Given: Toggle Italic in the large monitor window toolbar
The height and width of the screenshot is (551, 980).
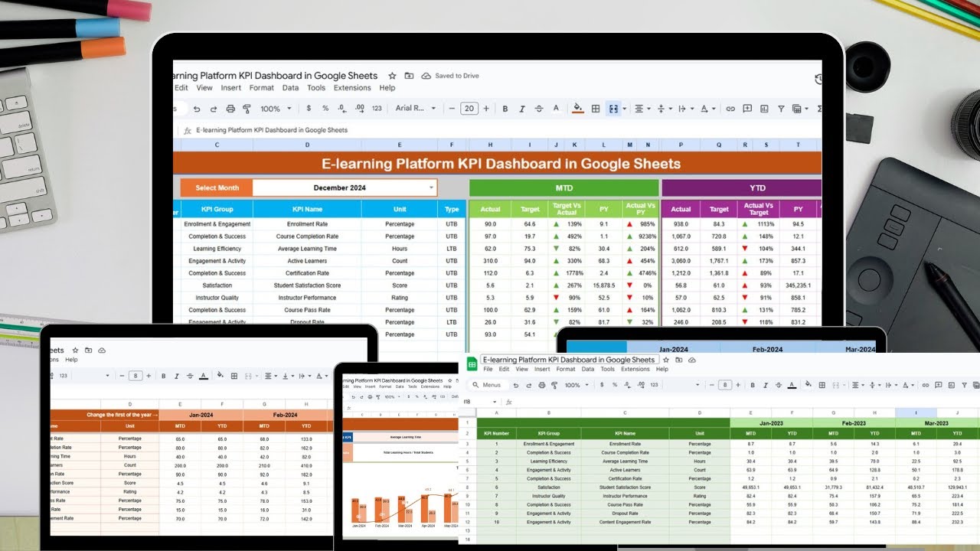Looking at the screenshot, I should (523, 109).
